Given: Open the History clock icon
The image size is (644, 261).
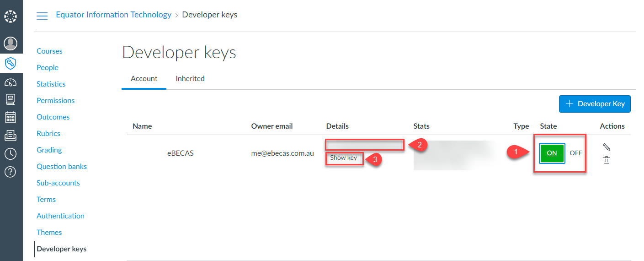Looking at the screenshot, I should point(10,153).
